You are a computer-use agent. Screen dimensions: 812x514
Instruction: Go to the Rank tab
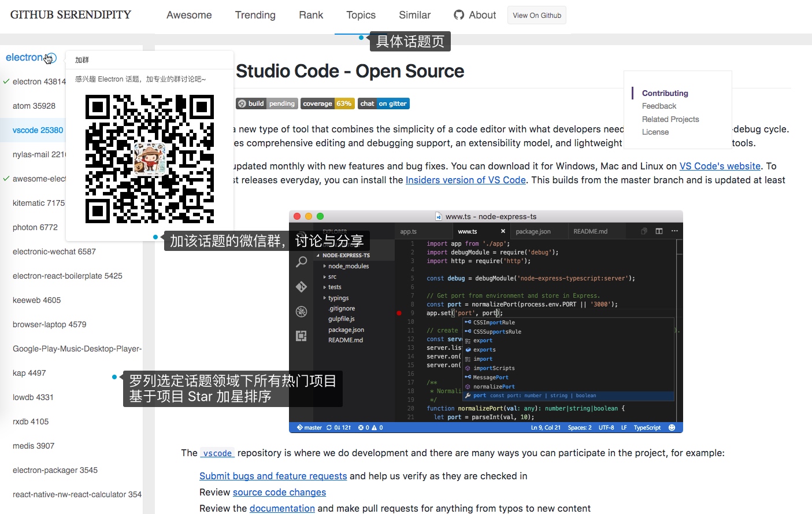pos(311,15)
